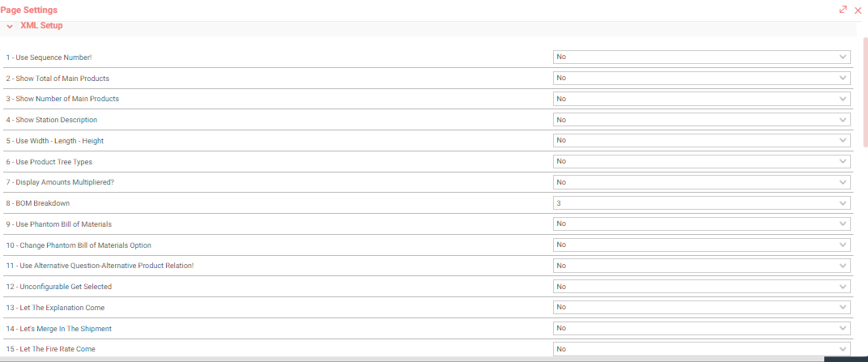868x362 pixels.
Task: Open Display Amounts Multipliered dropdown
Action: [x=701, y=182]
